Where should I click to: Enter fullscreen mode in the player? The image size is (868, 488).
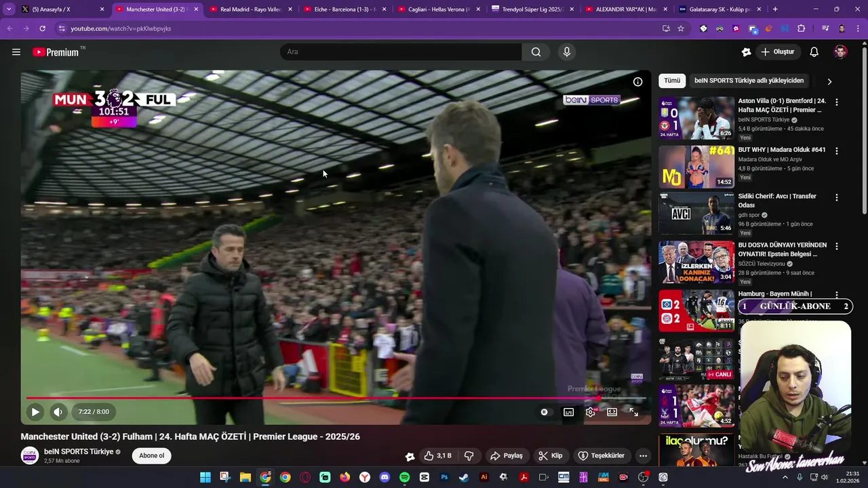(x=633, y=412)
